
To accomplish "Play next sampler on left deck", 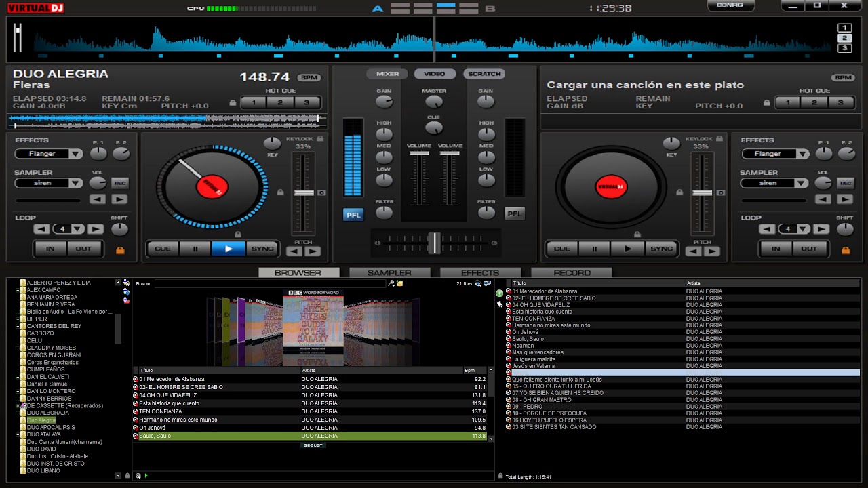I will [x=119, y=199].
